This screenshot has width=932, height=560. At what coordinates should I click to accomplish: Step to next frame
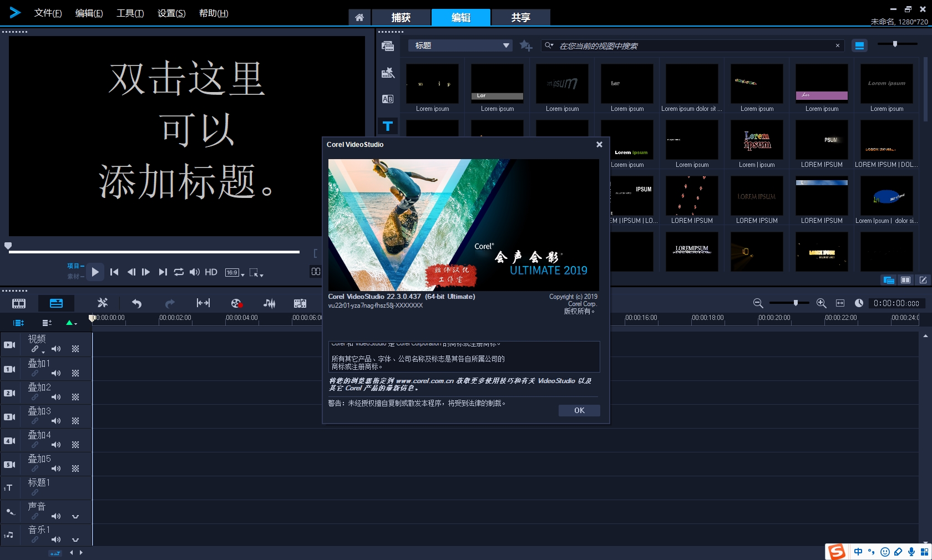click(x=146, y=272)
